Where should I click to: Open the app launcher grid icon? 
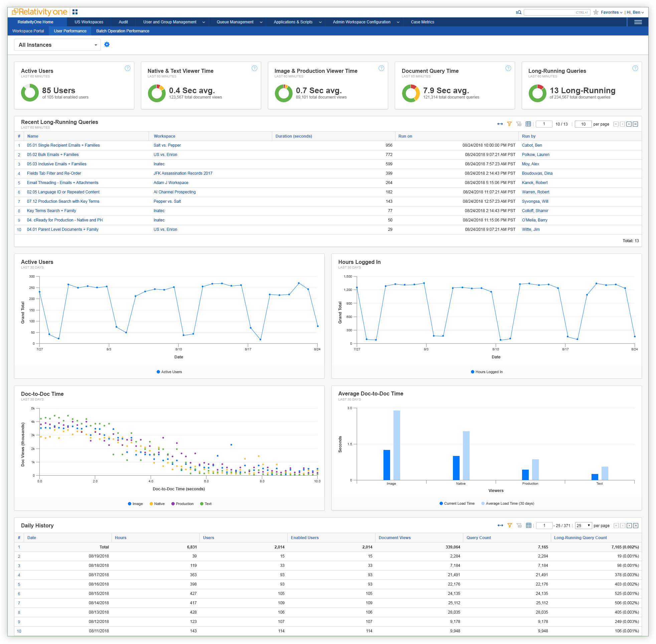pyautogui.click(x=75, y=12)
